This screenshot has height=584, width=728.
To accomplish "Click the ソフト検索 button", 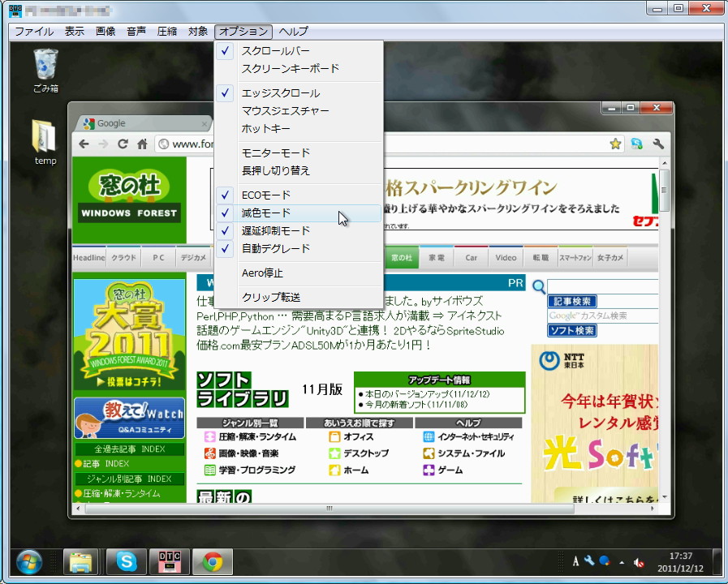I will 574,330.
